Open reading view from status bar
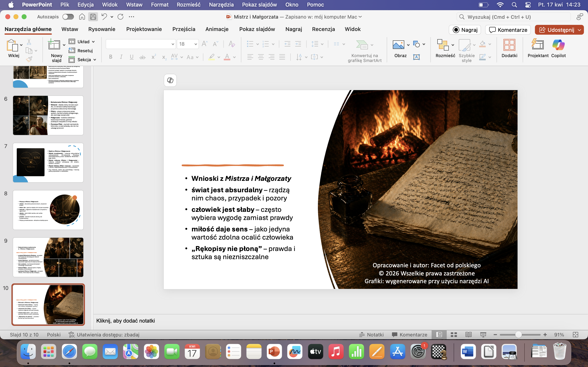The height and width of the screenshot is (367, 588). tap(468, 335)
